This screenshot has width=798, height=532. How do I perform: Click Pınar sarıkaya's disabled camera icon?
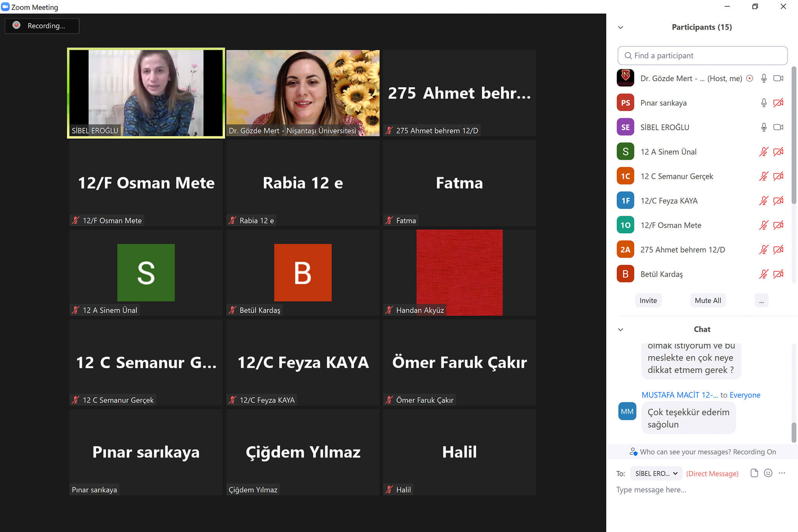(778, 103)
